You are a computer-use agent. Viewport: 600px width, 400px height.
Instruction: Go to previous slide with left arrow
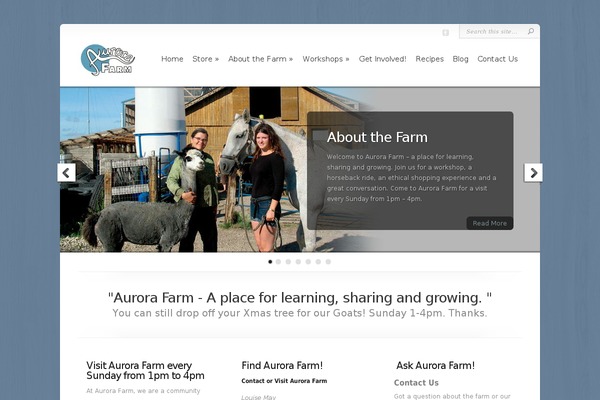[67, 173]
